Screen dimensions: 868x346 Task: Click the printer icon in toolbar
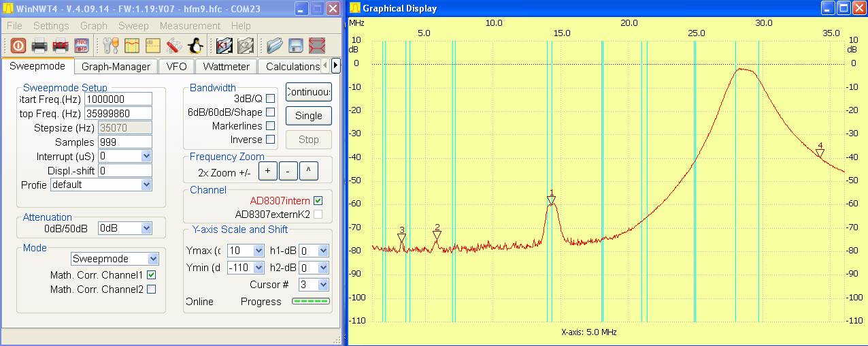click(39, 46)
